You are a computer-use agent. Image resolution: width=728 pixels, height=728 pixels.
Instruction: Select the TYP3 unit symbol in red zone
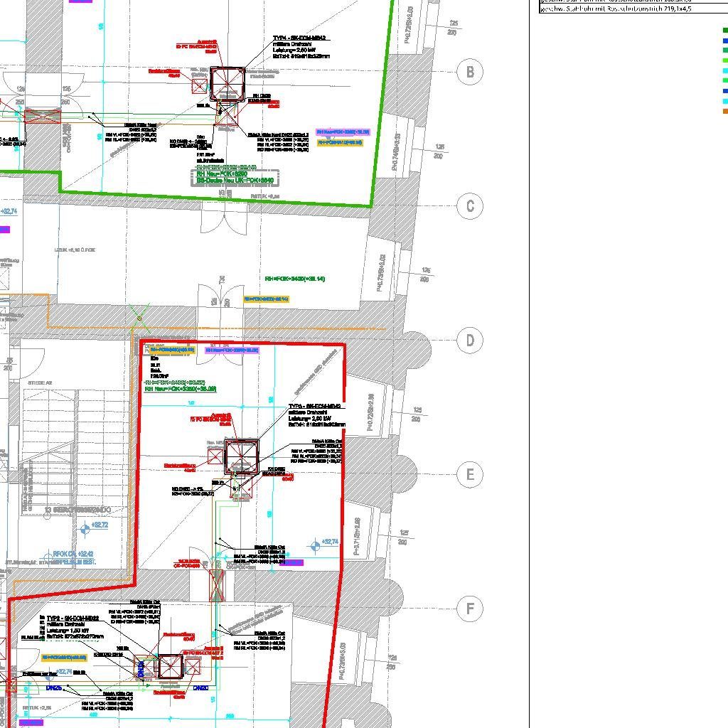[x=242, y=457]
